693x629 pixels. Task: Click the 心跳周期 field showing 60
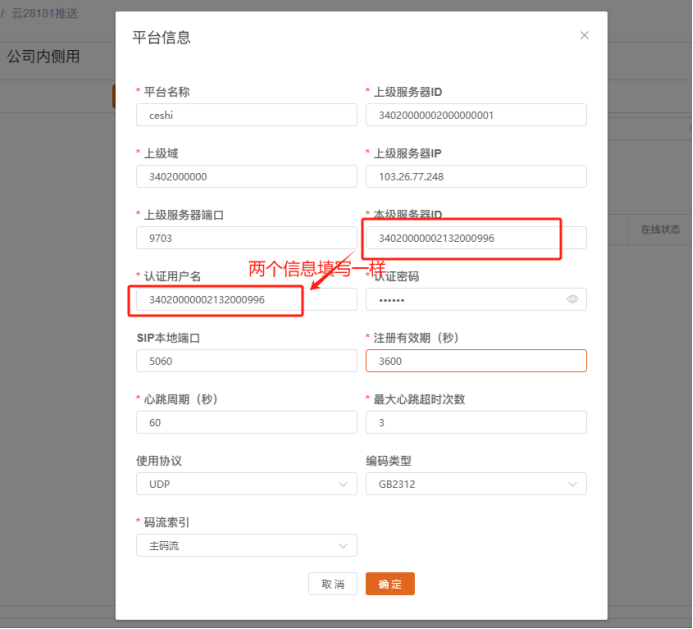(247, 422)
